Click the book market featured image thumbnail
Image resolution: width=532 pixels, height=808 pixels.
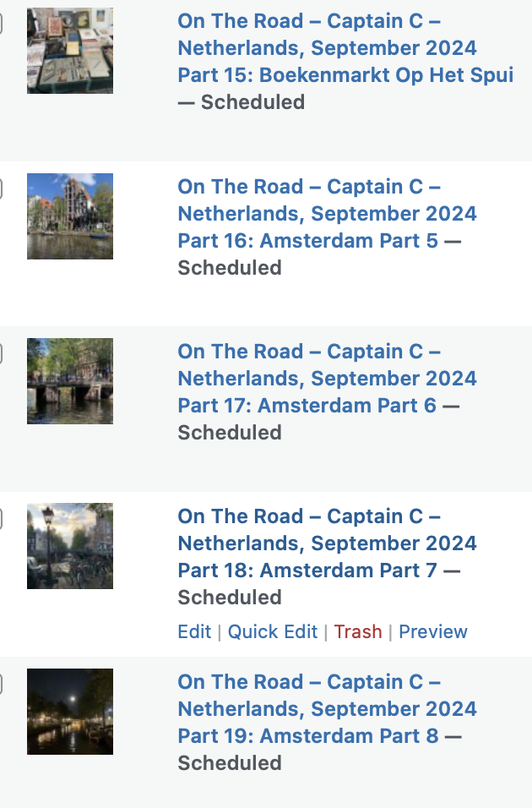pos(70,50)
